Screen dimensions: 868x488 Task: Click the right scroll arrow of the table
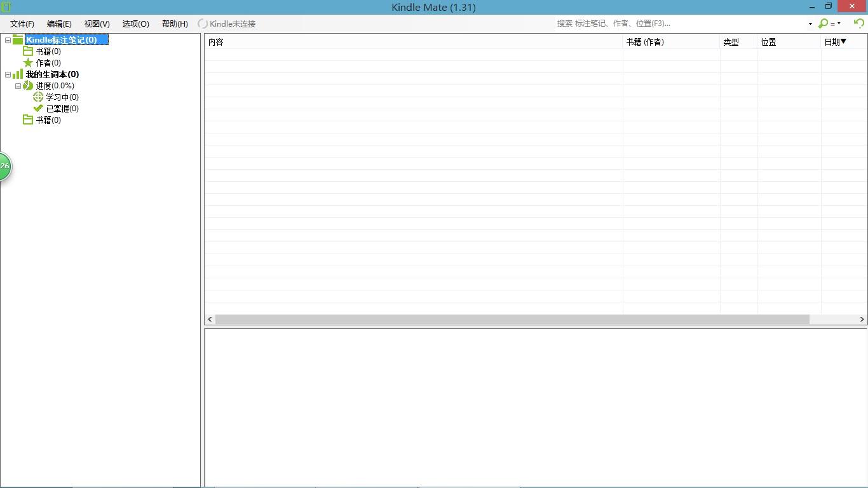click(x=862, y=319)
